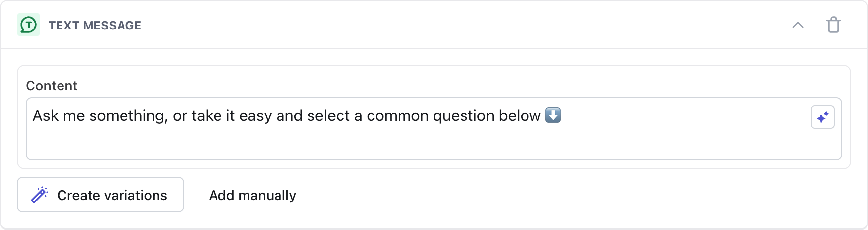Click the TEXT MESSAGE header title
Image resolution: width=868 pixels, height=230 pixels.
pos(95,26)
